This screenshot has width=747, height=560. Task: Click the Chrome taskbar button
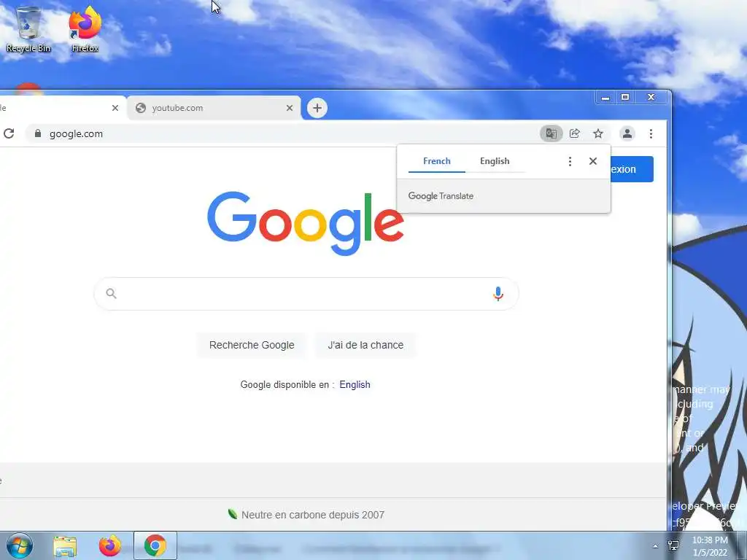pos(155,545)
